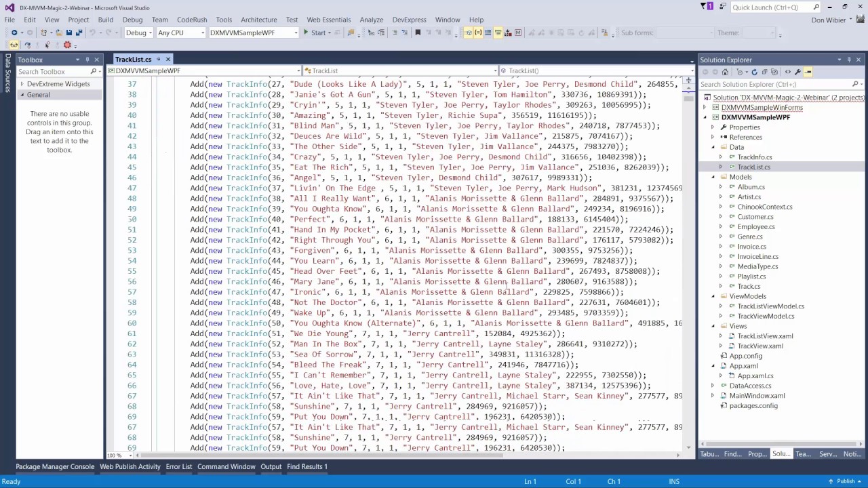This screenshot has height=488, width=868.
Task: Open the Find Results 1 tab
Action: [x=307, y=466]
